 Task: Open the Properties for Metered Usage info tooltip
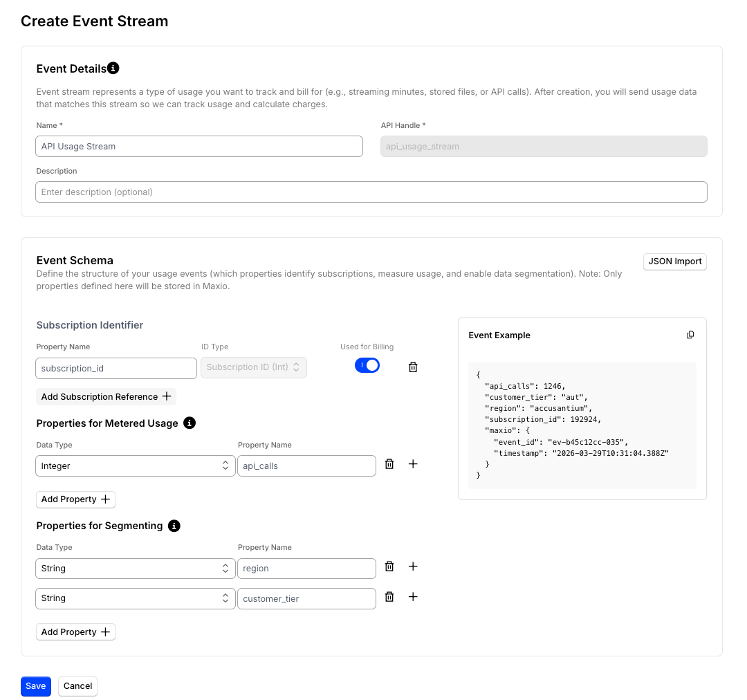click(x=190, y=423)
